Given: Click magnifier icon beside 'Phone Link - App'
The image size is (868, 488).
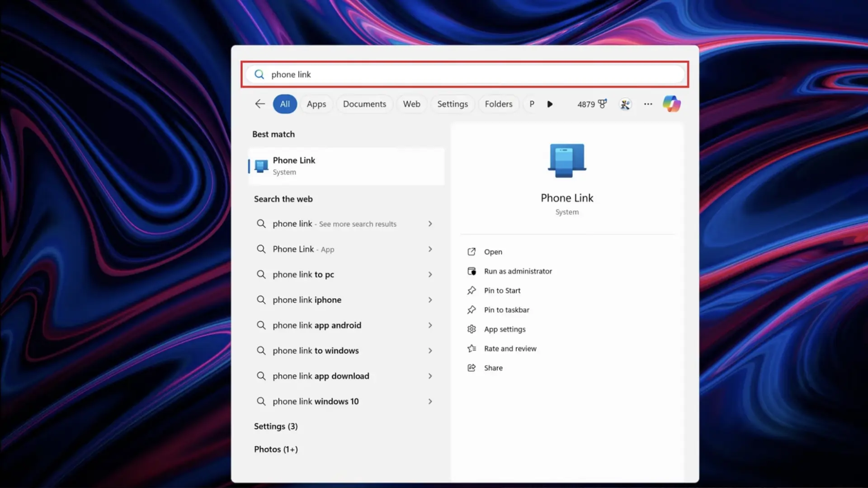Looking at the screenshot, I should (261, 249).
